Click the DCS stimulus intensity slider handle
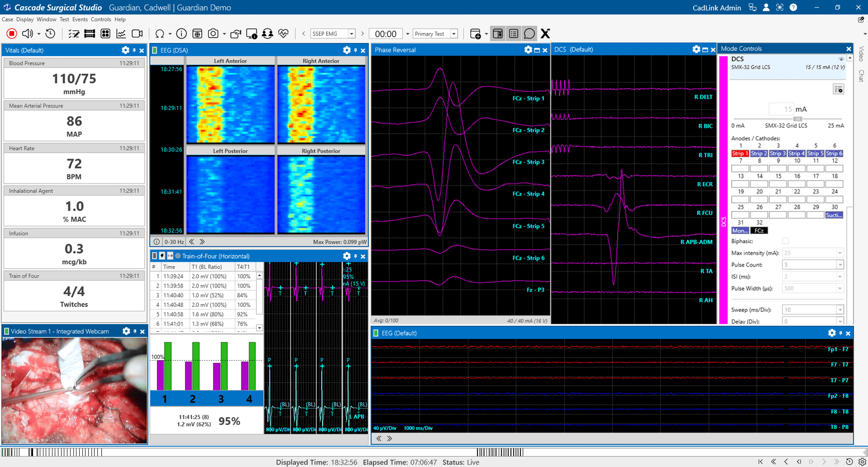Screen dimensions: 868x467 tap(797, 119)
